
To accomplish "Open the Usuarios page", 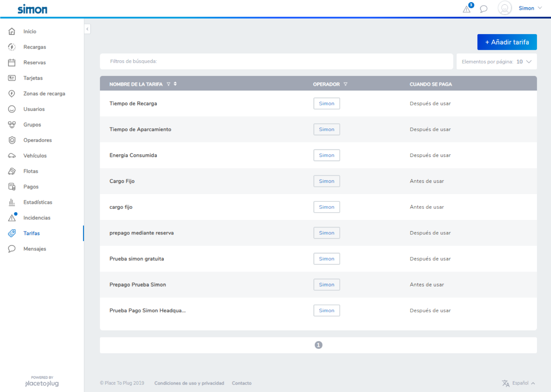I will 34,109.
